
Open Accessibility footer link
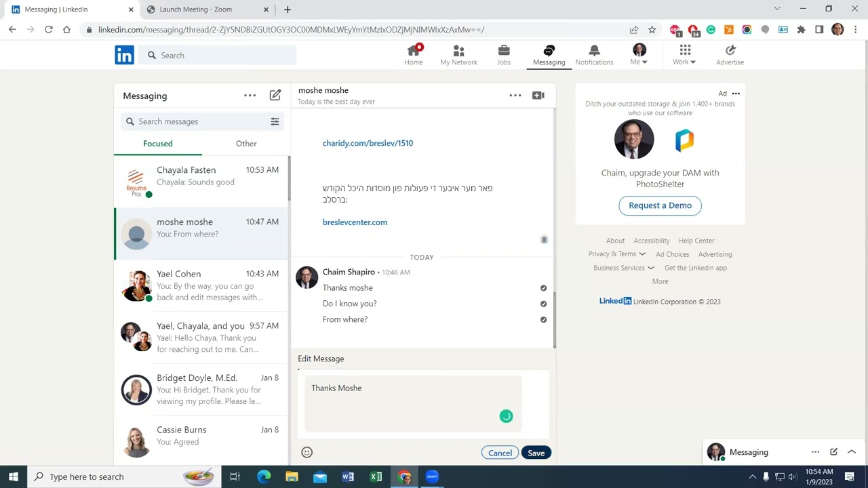[652, 241]
